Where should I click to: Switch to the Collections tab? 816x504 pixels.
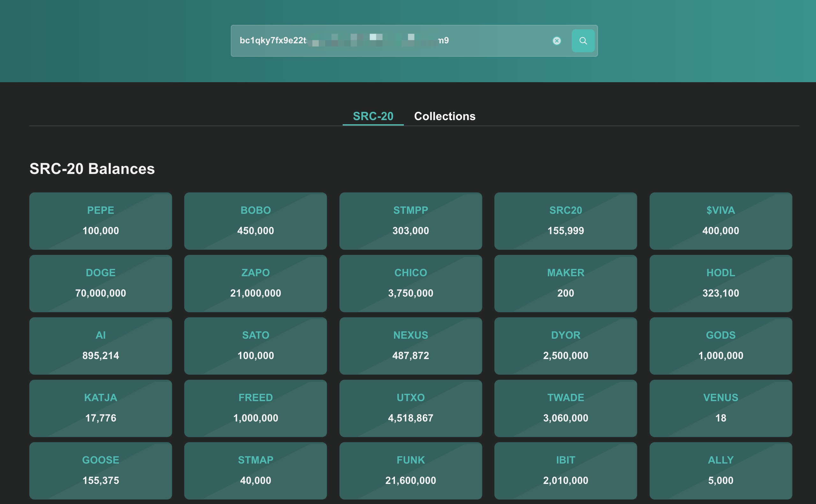tap(445, 116)
